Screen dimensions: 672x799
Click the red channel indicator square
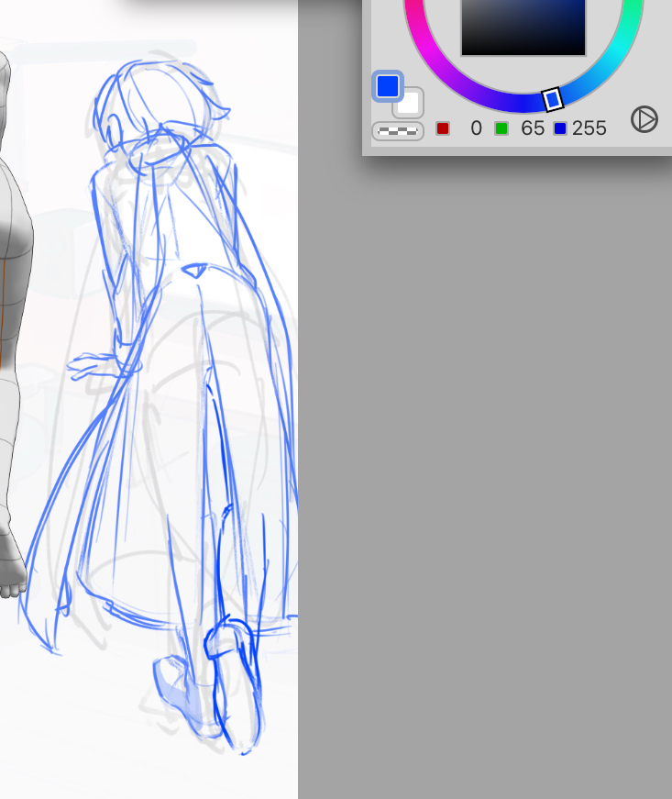[443, 128]
